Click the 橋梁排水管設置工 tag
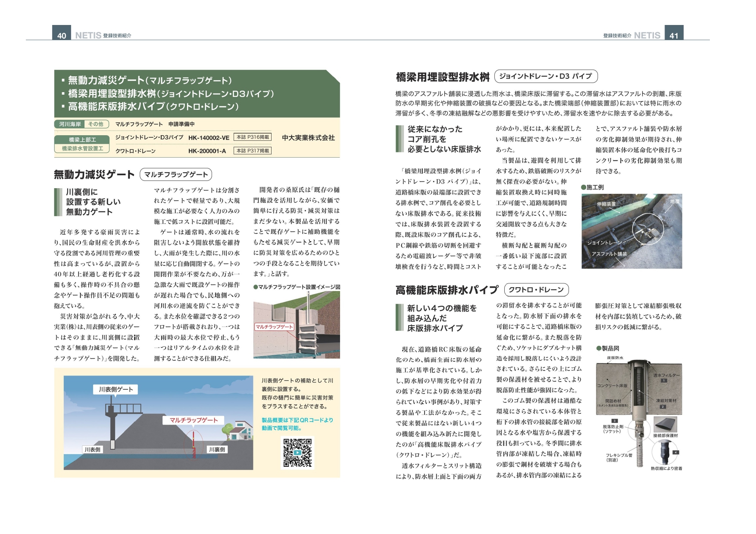This screenshot has width=756, height=534. (82, 149)
